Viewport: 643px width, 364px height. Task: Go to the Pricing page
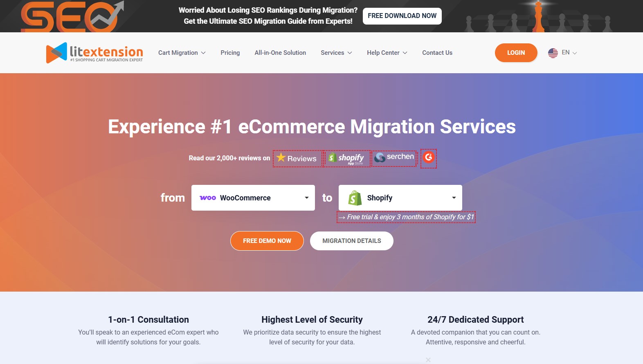[x=230, y=53]
